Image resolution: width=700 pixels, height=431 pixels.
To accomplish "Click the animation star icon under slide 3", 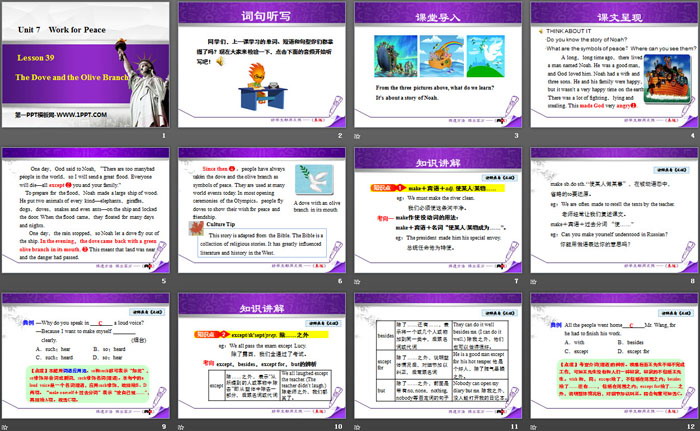I will pos(357,136).
